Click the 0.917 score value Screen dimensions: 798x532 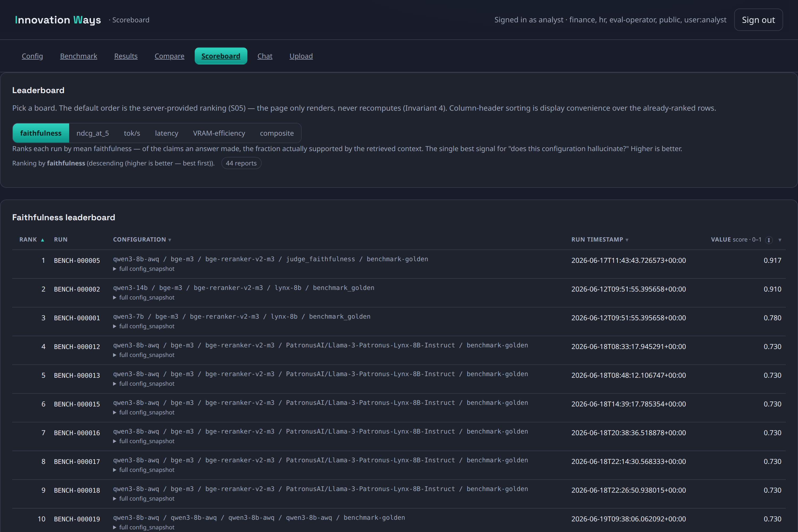pos(772,261)
